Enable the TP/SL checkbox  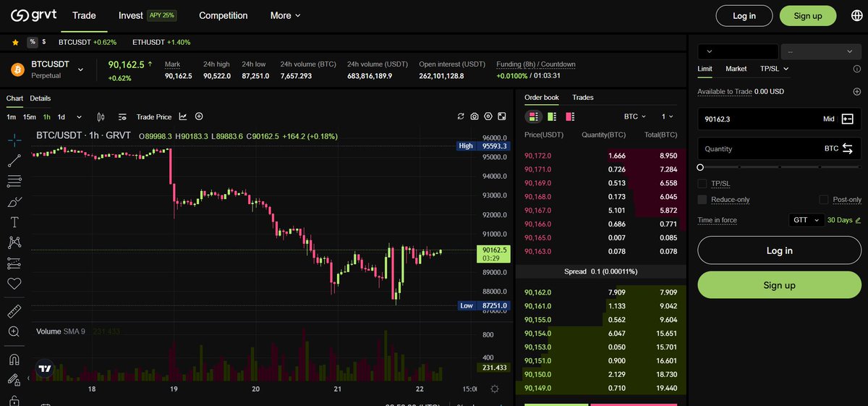click(702, 184)
